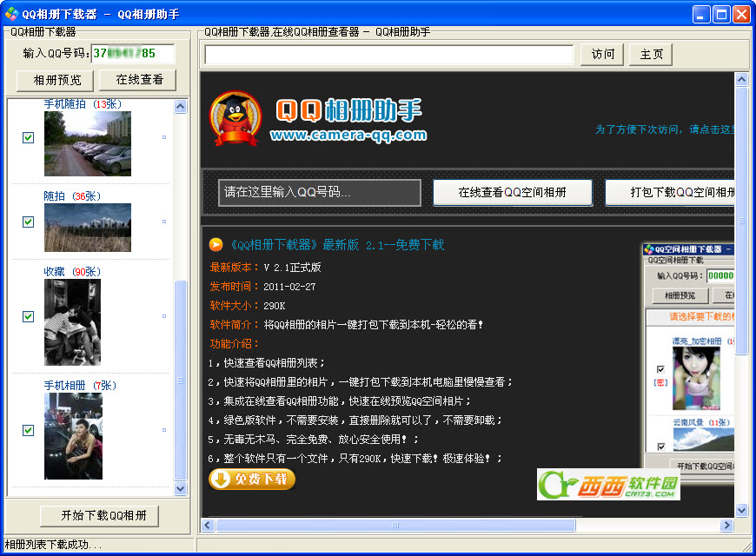
Task: Click the 手机随拍 (13张) album label
Action: tap(83, 104)
